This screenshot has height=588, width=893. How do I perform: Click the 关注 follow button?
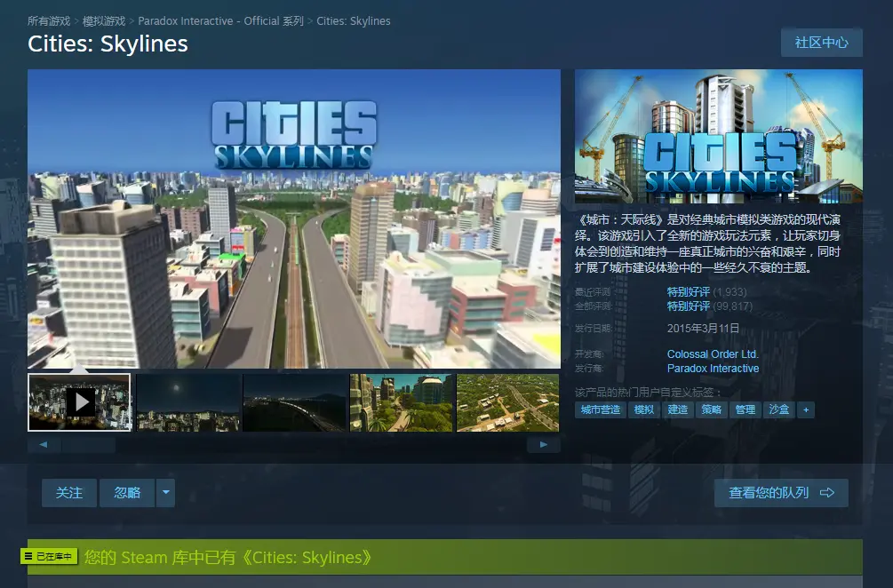tap(69, 492)
